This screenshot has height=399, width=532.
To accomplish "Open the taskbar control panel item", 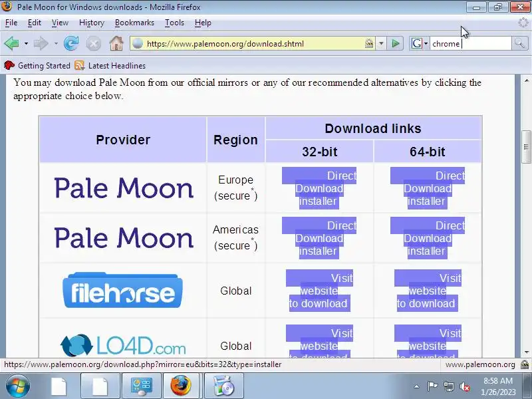I will pyautogui.click(x=142, y=386).
